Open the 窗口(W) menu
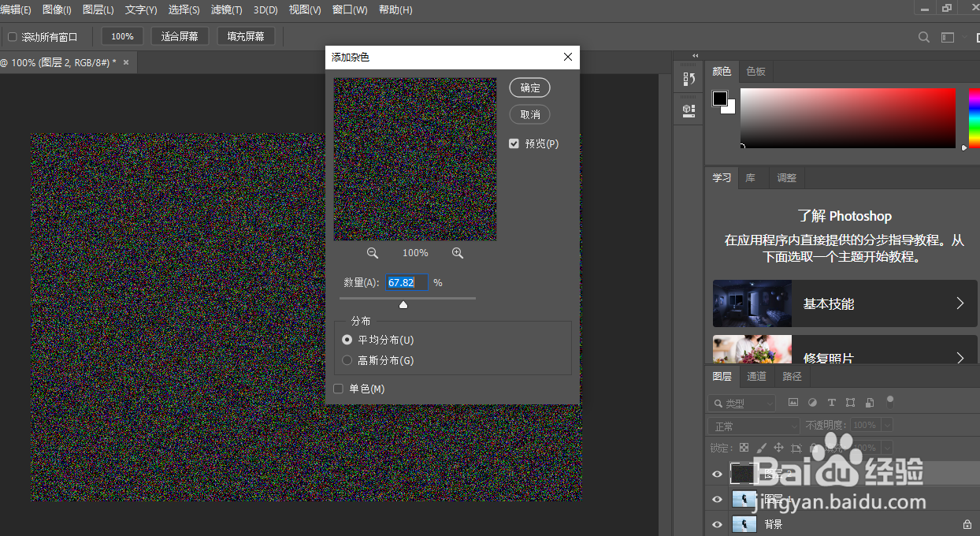 [350, 10]
